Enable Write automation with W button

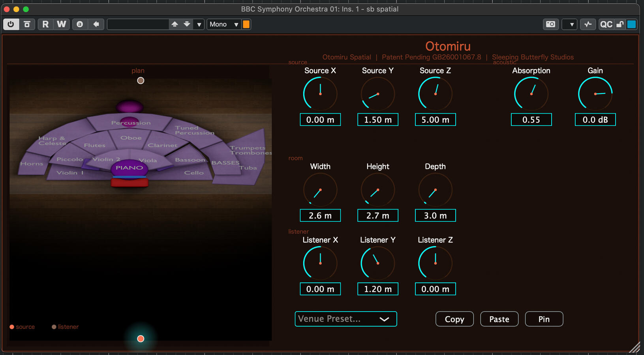[62, 24]
